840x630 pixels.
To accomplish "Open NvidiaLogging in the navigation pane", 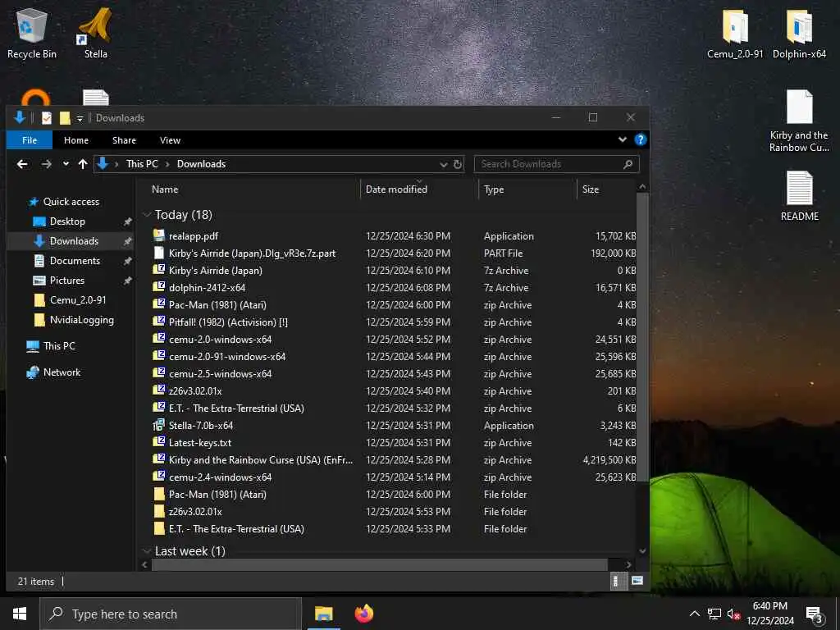I will (x=81, y=320).
